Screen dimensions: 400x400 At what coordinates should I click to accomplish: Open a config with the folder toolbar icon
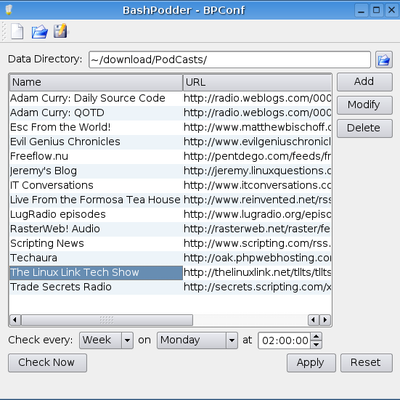(39, 32)
